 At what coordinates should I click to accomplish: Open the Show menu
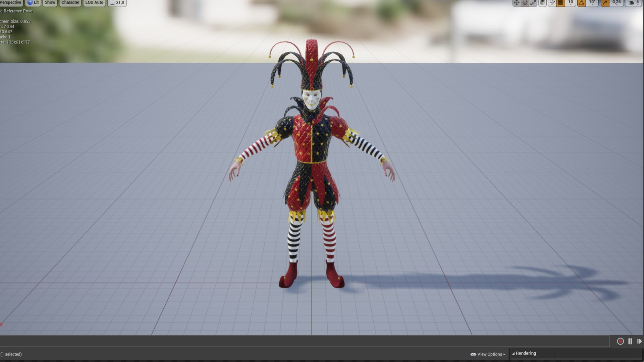50,3
